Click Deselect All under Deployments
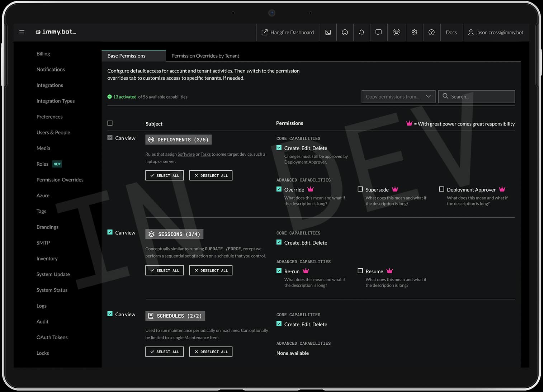This screenshot has height=392, width=544. 211,175
